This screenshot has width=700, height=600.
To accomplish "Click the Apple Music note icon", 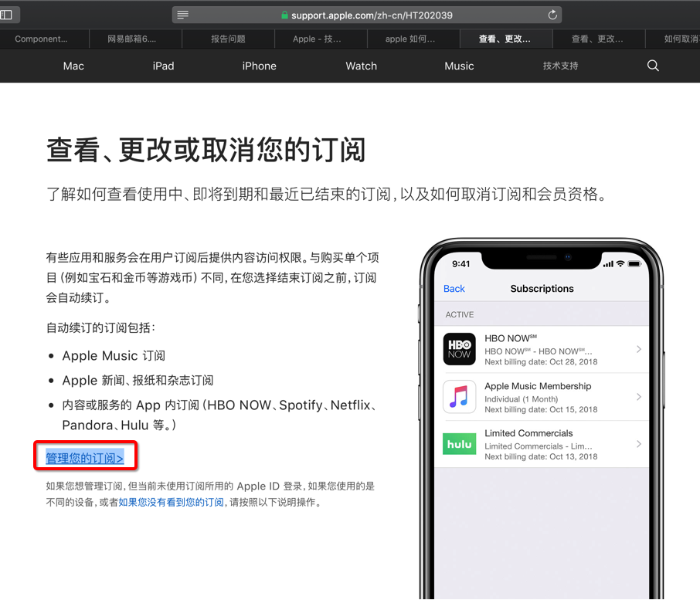I will coord(460,397).
